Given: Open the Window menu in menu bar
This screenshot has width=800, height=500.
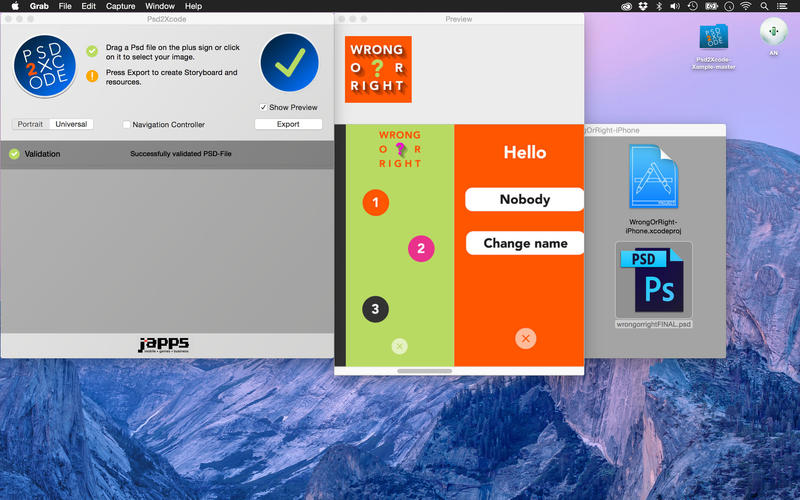Looking at the screenshot, I should coord(159,6).
